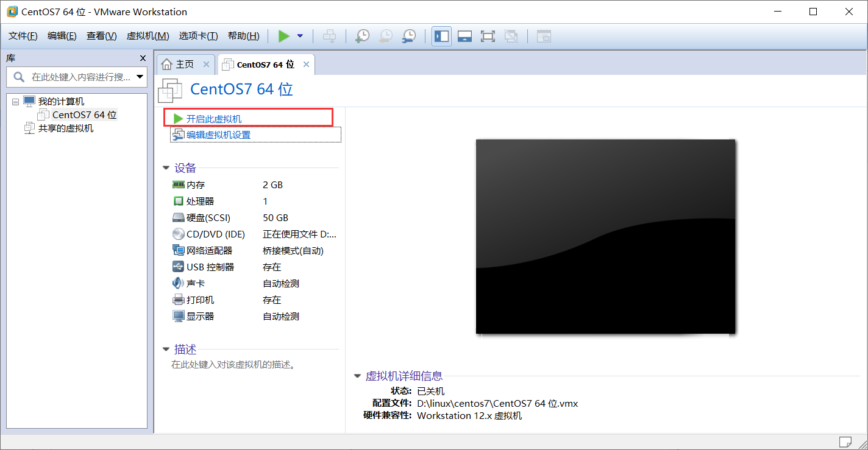Select 共享的虚拟机 in the library
The height and width of the screenshot is (450, 868).
pos(66,128)
